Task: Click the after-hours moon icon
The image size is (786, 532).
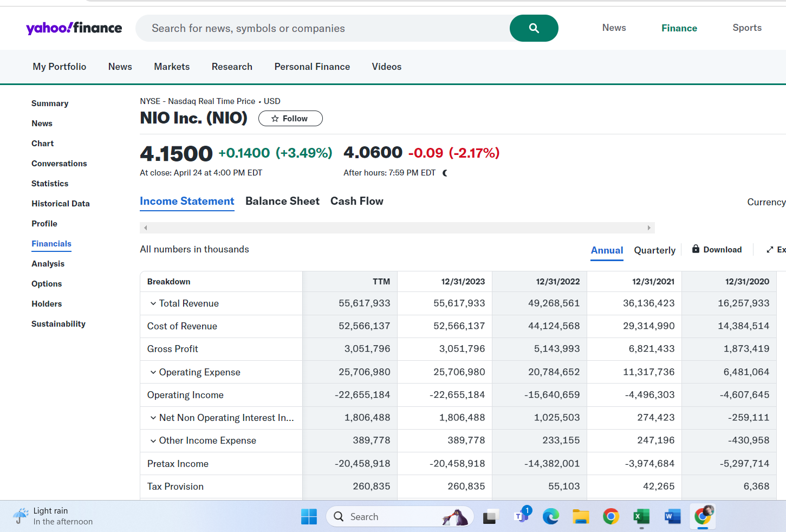Action: click(445, 173)
